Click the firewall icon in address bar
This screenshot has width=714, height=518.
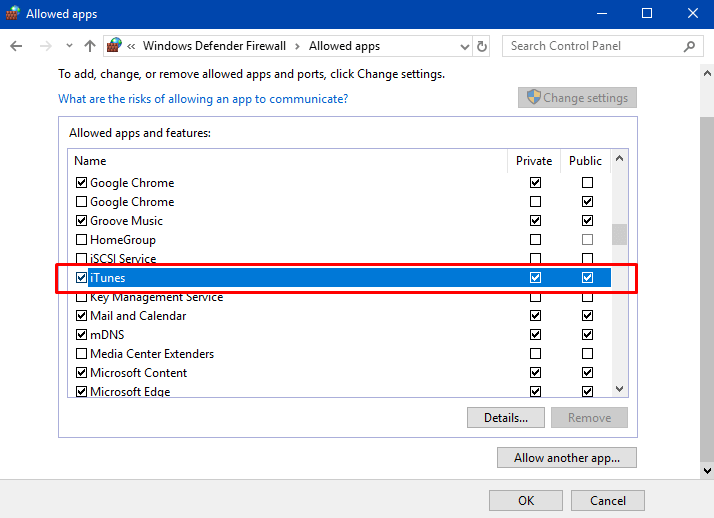(x=114, y=46)
